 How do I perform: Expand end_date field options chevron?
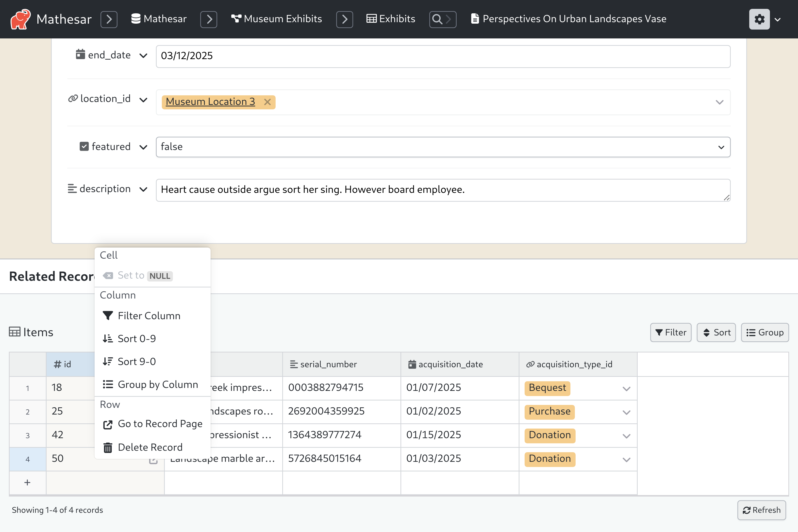pos(143,55)
